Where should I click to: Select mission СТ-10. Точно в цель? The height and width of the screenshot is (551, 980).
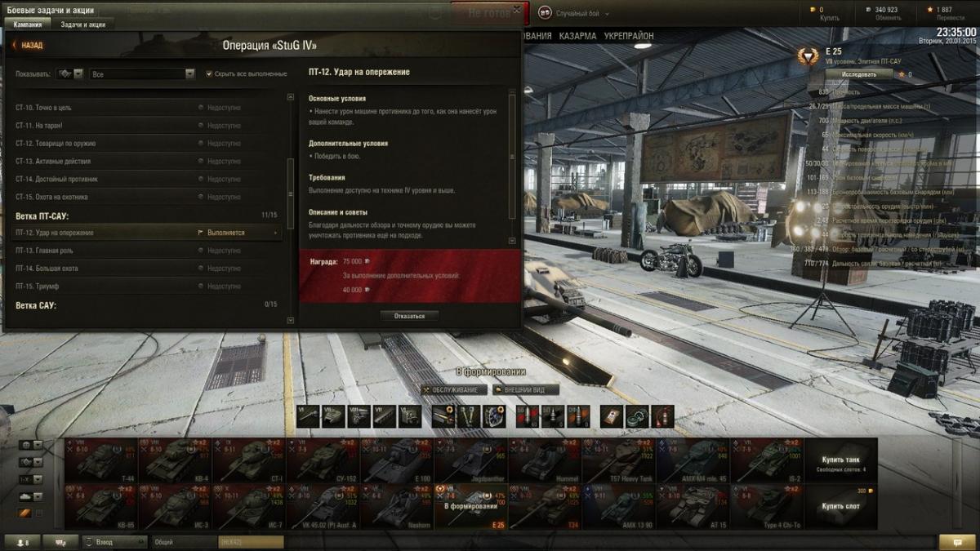tap(148, 108)
